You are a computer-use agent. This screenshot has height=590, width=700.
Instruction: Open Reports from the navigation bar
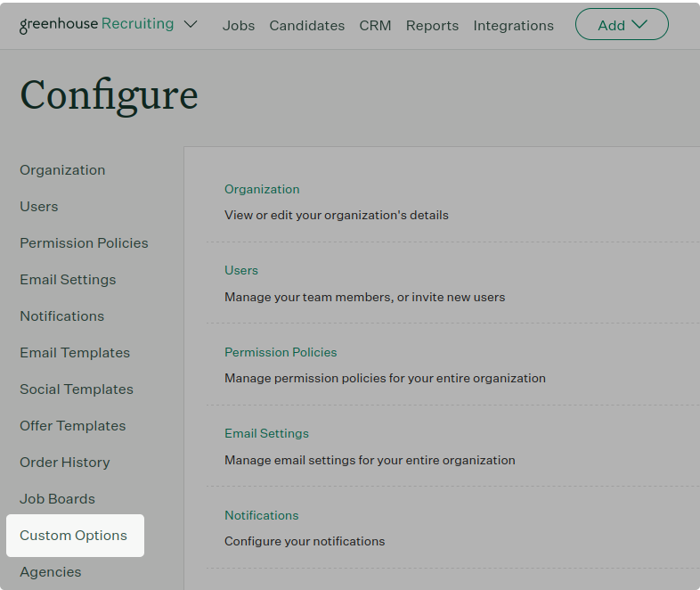pyautogui.click(x=432, y=25)
